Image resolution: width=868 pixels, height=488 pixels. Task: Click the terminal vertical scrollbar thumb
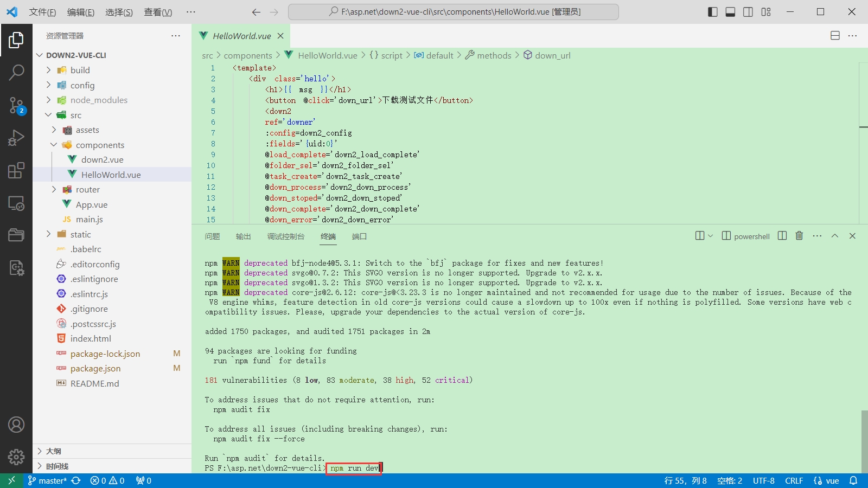(864, 440)
